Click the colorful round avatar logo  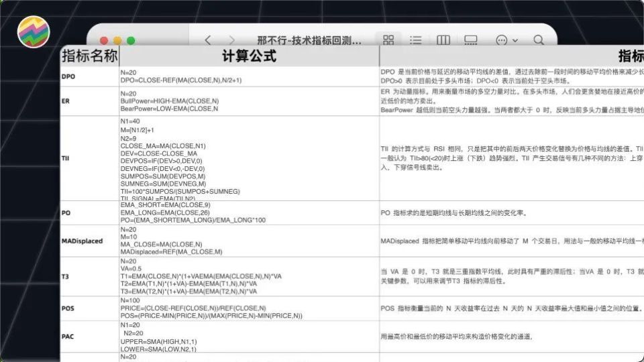click(x=34, y=32)
